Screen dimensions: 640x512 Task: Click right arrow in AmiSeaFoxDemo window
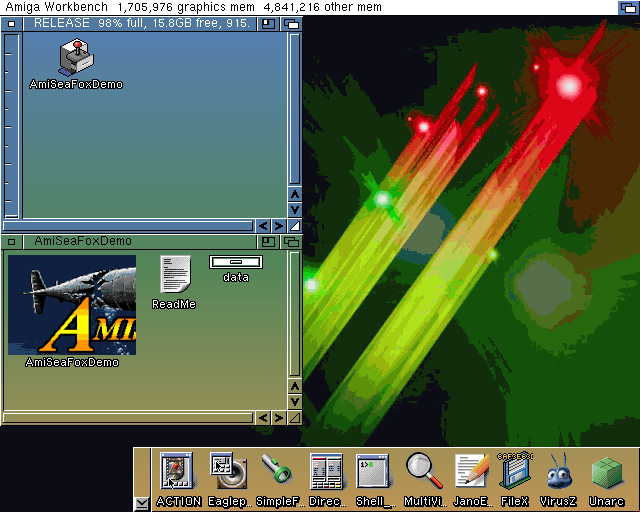[x=279, y=418]
